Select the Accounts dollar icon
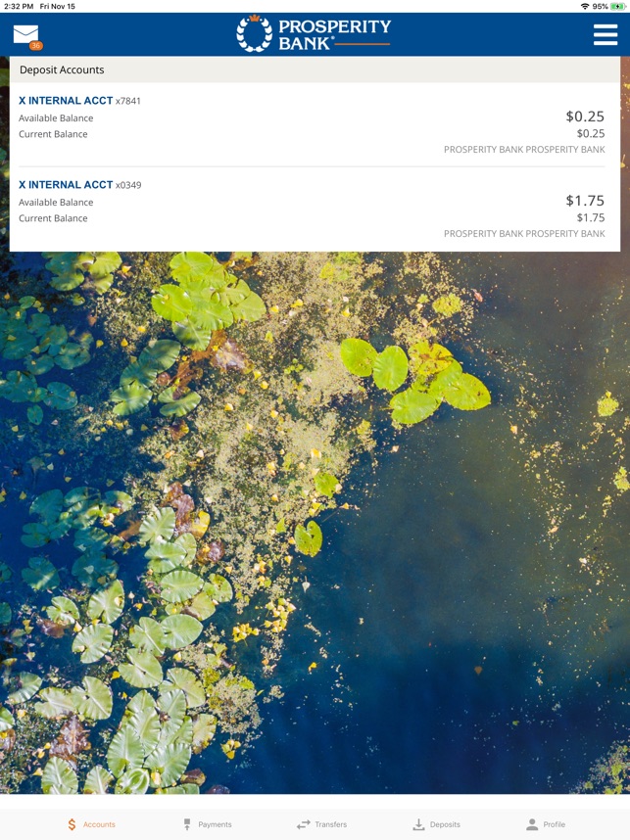This screenshot has width=630, height=840. click(72, 824)
